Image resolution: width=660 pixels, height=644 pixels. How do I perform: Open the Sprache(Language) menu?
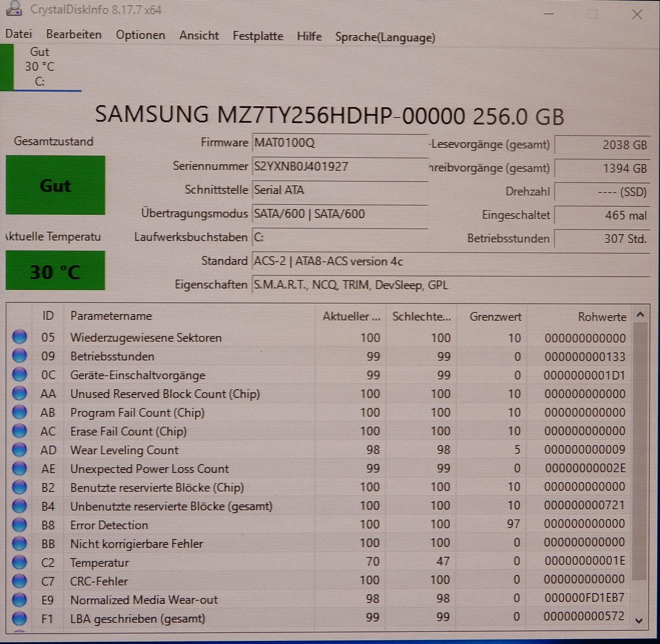coord(385,37)
